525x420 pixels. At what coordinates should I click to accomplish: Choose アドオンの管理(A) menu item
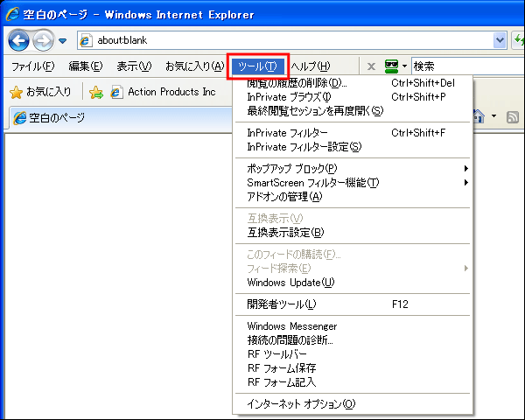click(x=353, y=197)
